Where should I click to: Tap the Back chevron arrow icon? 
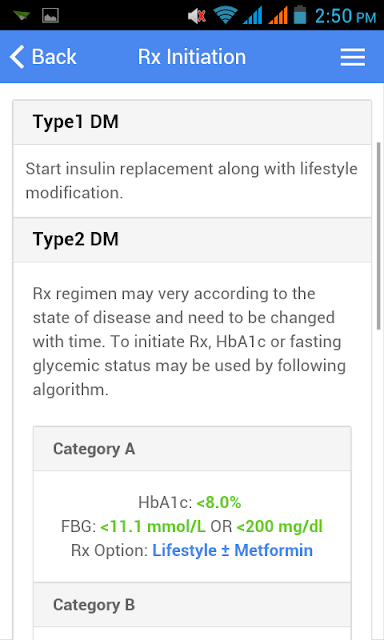(17, 57)
